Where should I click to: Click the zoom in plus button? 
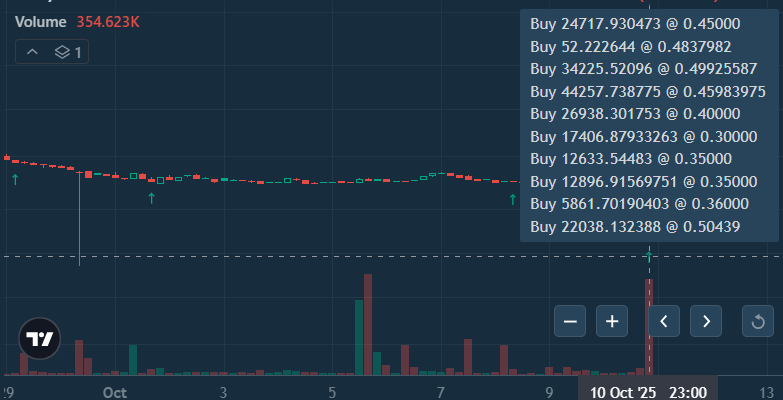pos(612,321)
